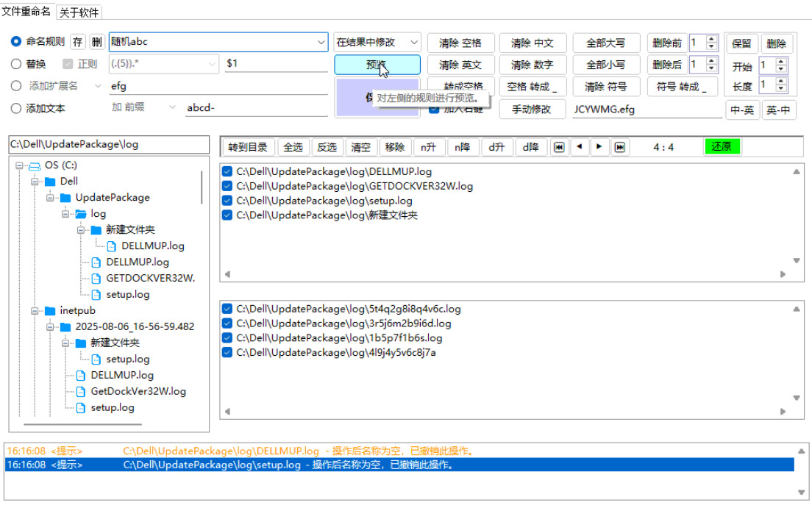Click the open log folder icon
The image size is (812, 508).
click(81, 214)
